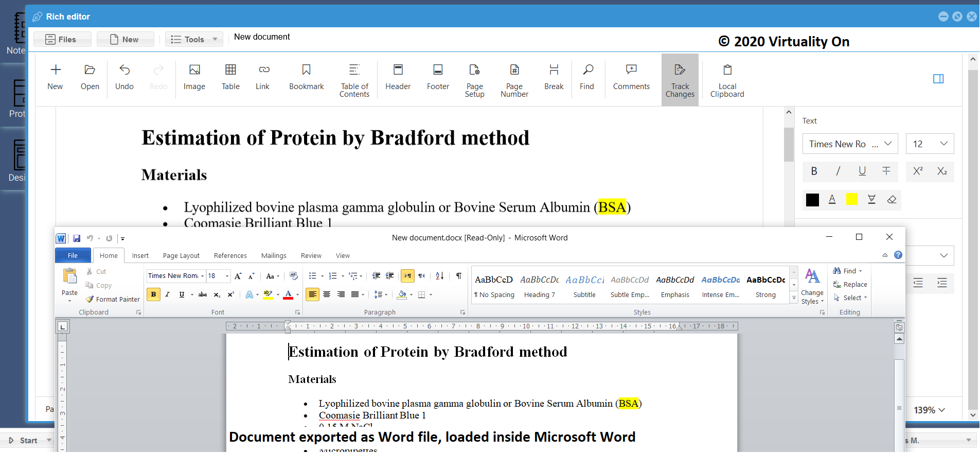The height and width of the screenshot is (453, 980).
Task: Click Format Painter in Word
Action: [x=113, y=299]
